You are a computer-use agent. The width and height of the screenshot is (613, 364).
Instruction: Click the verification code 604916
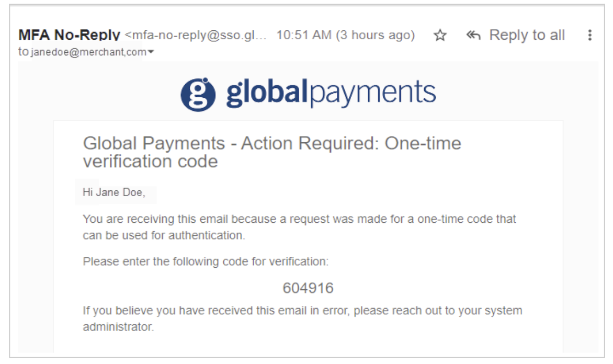(308, 288)
